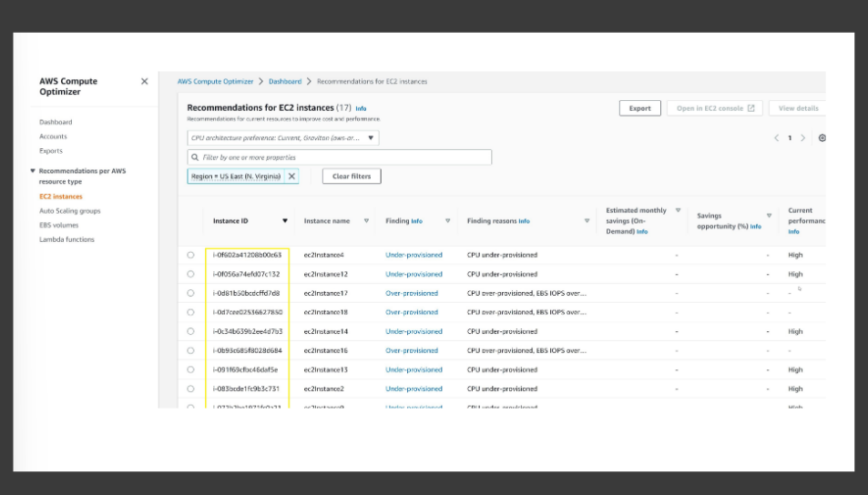868x495 pixels.
Task: Close the AWS Compute Optimizer side panel
Action: 145,81
